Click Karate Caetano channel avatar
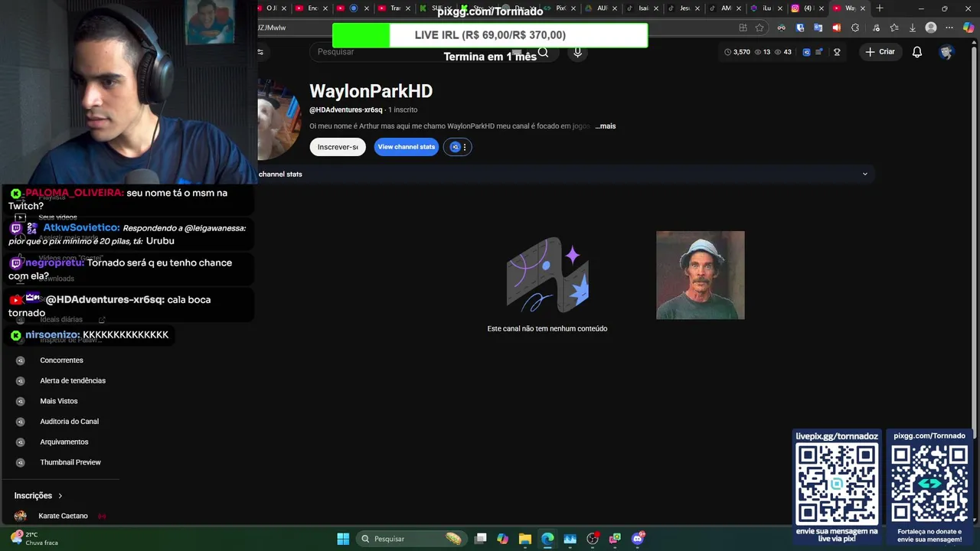Viewport: 980px width, 551px height. [21, 516]
